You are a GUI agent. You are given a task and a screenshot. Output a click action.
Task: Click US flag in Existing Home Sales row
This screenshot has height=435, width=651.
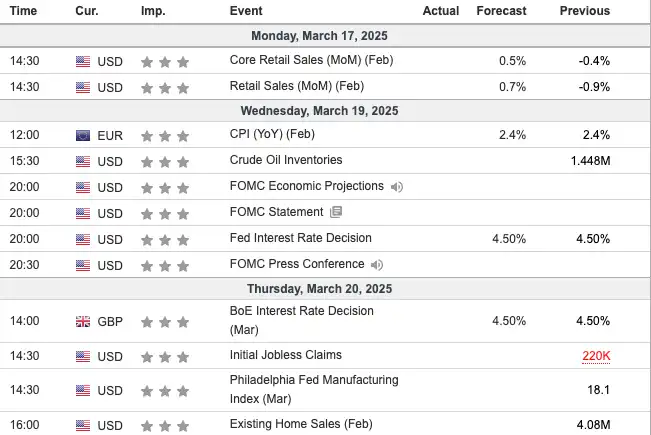pyautogui.click(x=83, y=425)
